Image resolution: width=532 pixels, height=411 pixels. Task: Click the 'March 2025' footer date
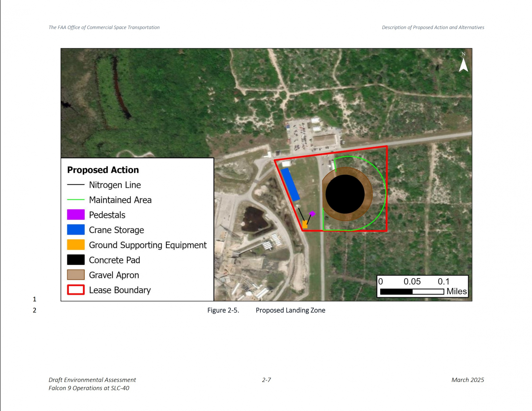pyautogui.click(x=468, y=380)
